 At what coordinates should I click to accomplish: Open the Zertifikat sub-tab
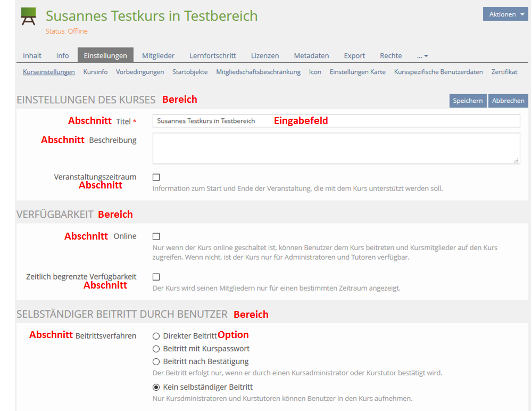504,72
